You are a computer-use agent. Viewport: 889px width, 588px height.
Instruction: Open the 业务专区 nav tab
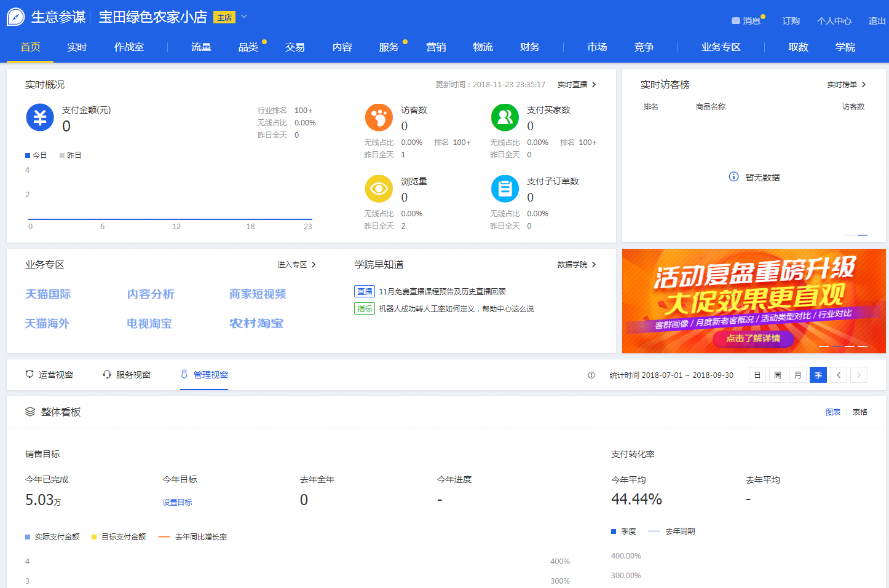click(721, 47)
